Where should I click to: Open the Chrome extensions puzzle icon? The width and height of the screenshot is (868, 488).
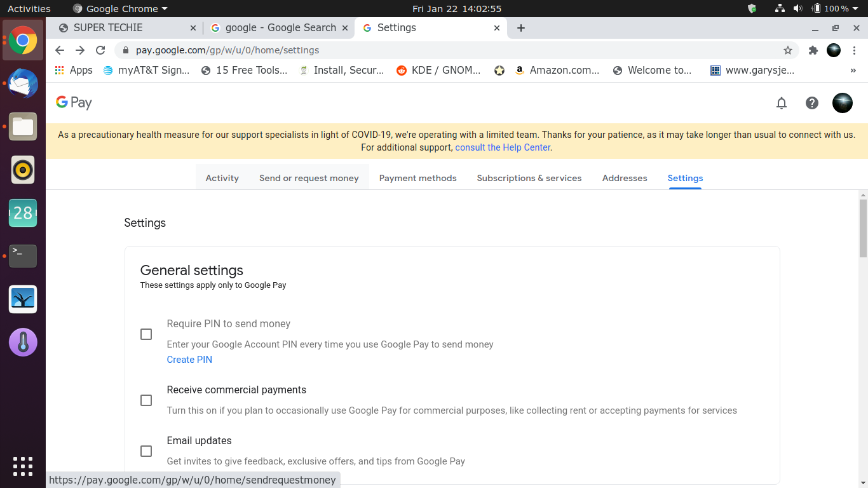point(813,50)
